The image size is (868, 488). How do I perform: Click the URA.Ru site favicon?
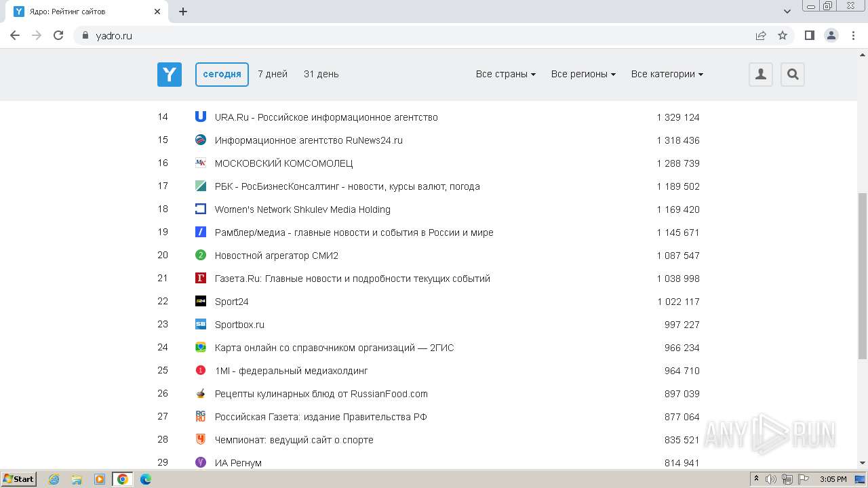pos(201,117)
